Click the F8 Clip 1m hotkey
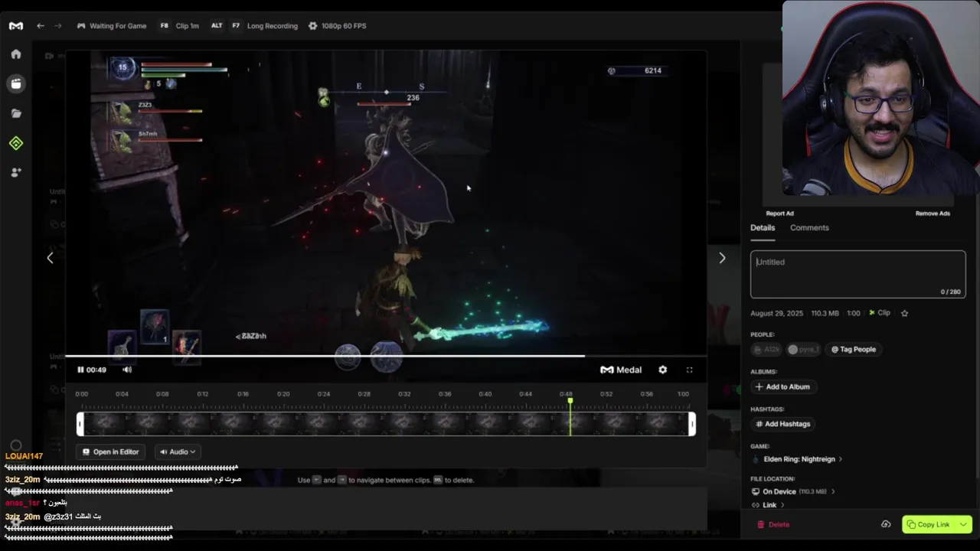Viewport: 980px width, 551px height. 179,26
